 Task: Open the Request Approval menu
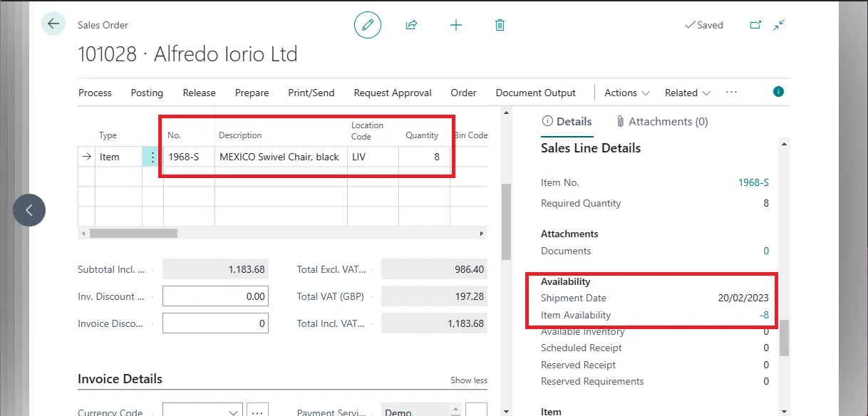[x=393, y=93]
